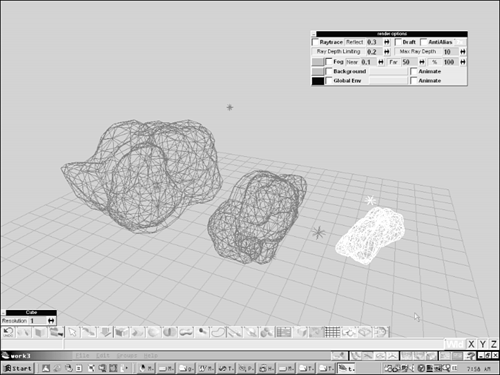Image resolution: width=500 pixels, height=375 pixels.
Task: Select the Object tool arrow icon
Action: 72,332
